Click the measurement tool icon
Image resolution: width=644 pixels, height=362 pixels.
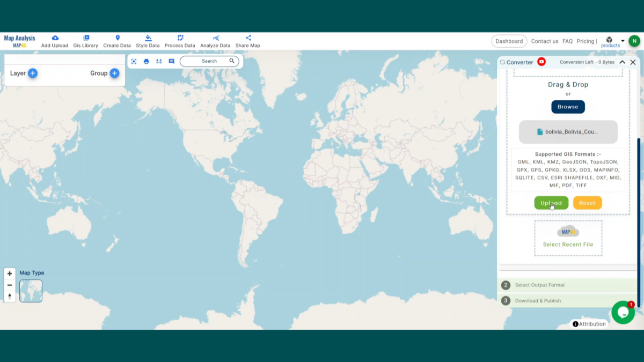click(159, 61)
